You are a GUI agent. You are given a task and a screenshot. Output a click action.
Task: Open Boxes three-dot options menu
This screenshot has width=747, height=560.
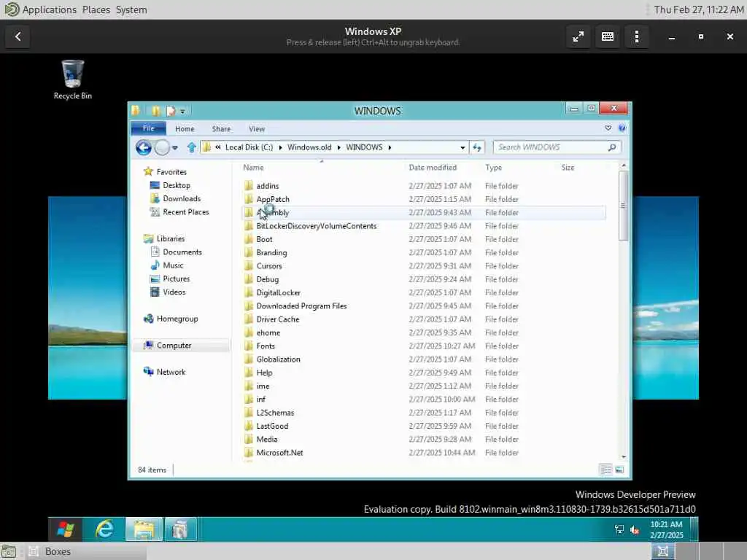(x=636, y=36)
